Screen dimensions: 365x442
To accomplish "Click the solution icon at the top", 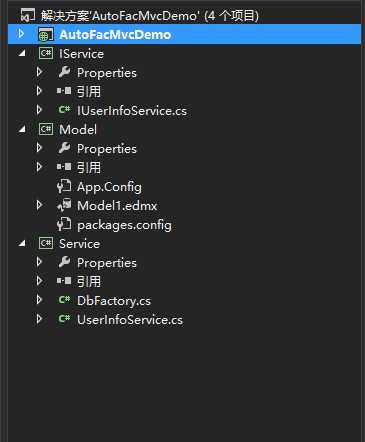I will [x=28, y=15].
